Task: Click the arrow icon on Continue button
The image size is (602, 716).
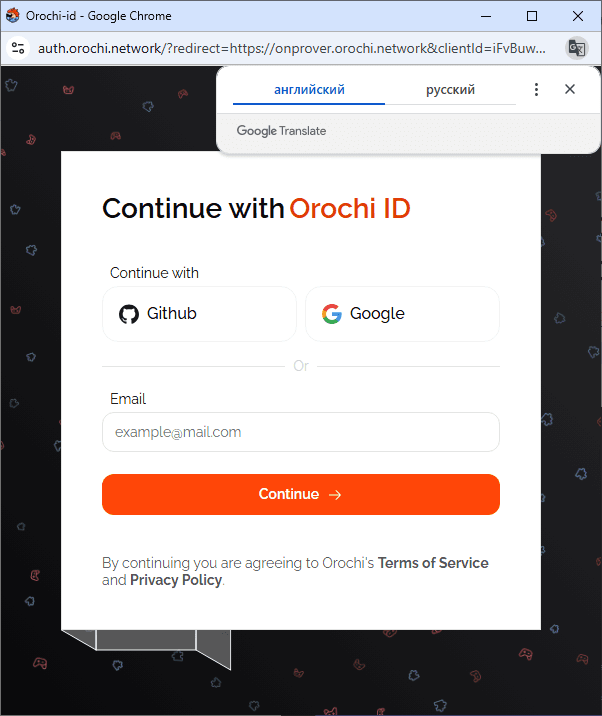Action: tap(335, 495)
